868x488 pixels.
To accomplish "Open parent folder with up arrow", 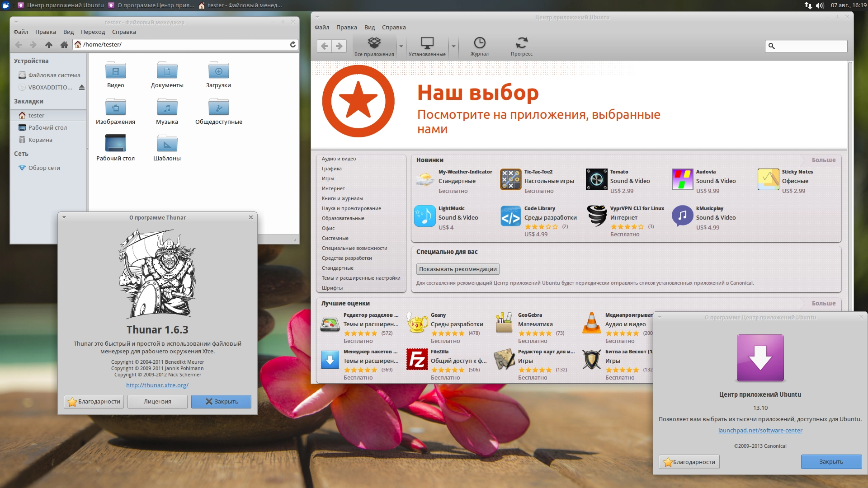I will pos(49,45).
